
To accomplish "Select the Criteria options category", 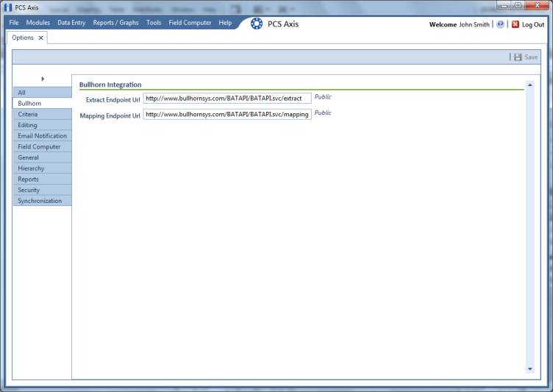I will click(43, 114).
